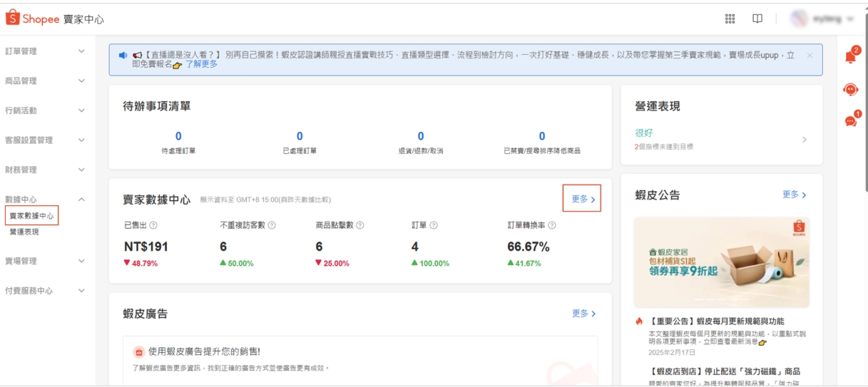Close the livestream announcement banner
This screenshot has width=868, height=387.
click(x=810, y=55)
